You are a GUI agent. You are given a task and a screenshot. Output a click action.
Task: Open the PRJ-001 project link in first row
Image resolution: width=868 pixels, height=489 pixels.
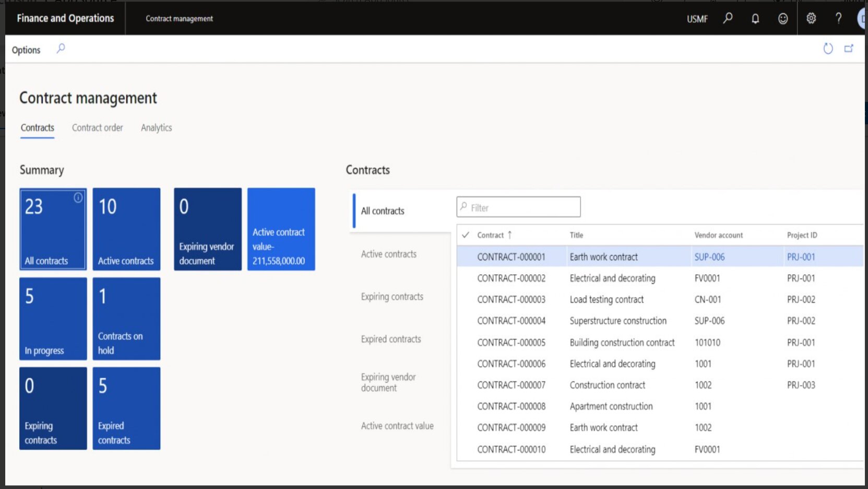pyautogui.click(x=801, y=257)
